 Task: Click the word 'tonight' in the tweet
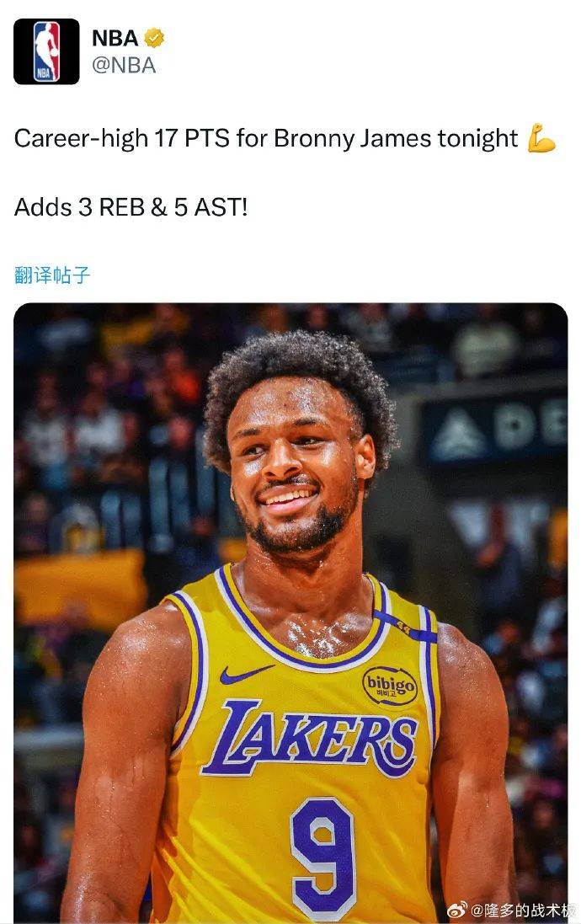point(477,138)
